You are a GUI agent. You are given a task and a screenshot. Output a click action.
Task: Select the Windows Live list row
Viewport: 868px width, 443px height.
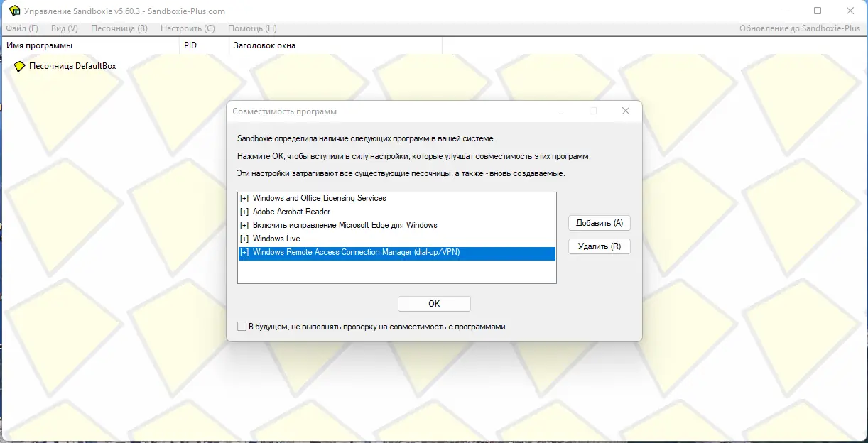pos(397,239)
